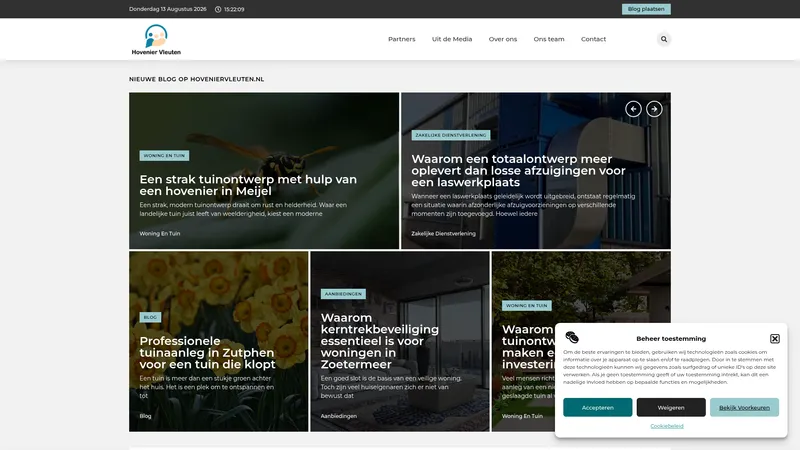Go to next slide arrow
Image resolution: width=800 pixels, height=450 pixels.
(654, 109)
